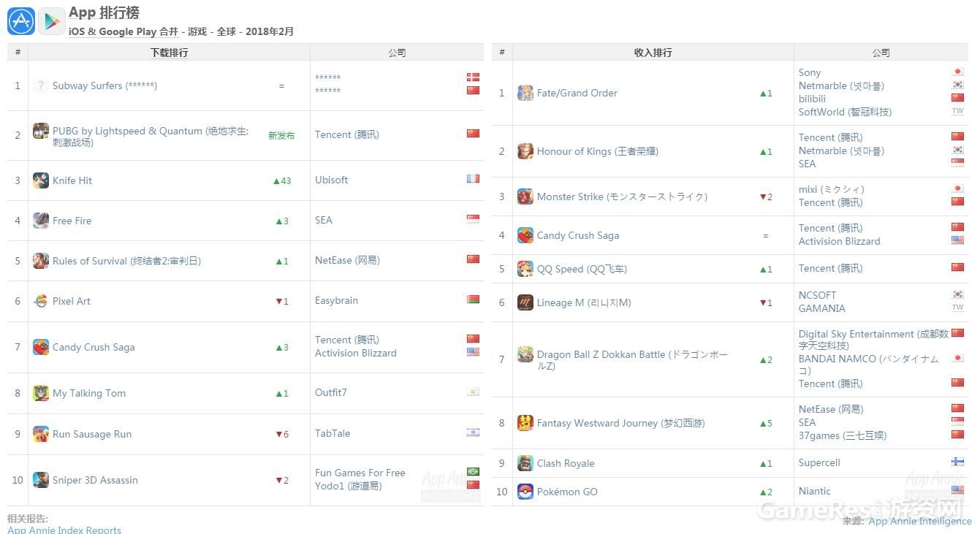The width and height of the screenshot is (980, 534).
Task: Click the My Talking Tom icon
Action: 41,393
